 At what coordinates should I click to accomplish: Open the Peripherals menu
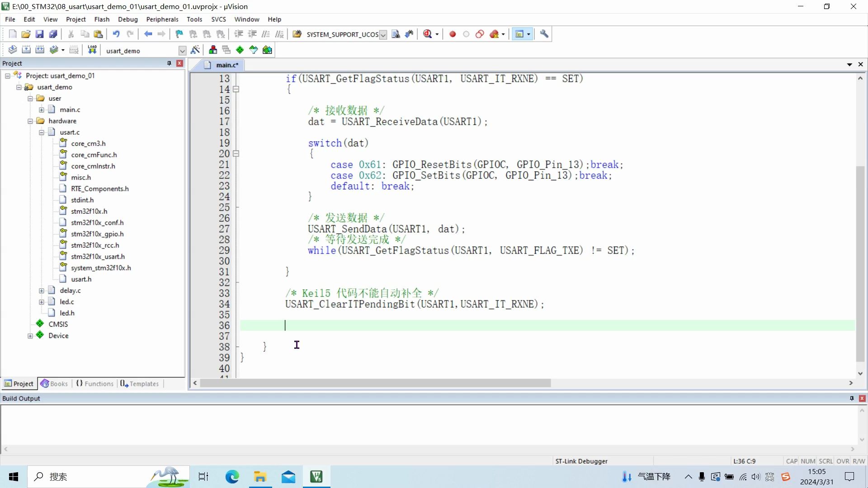pyautogui.click(x=162, y=19)
